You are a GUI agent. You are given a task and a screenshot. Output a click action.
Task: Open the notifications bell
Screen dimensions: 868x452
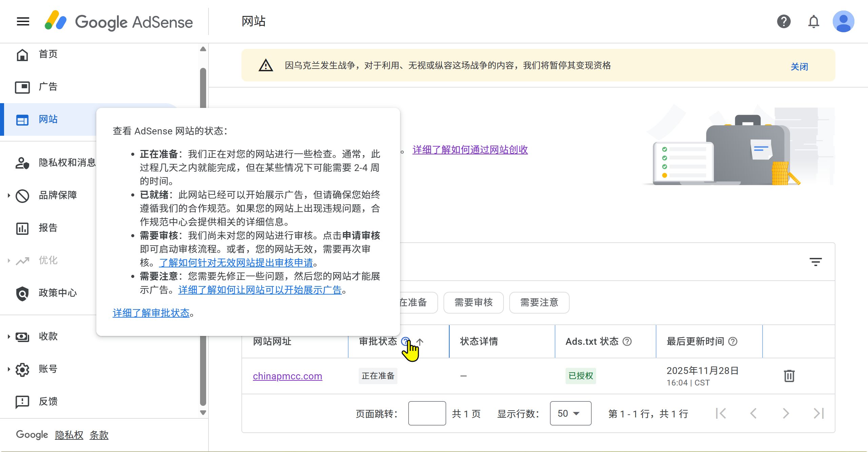(813, 22)
